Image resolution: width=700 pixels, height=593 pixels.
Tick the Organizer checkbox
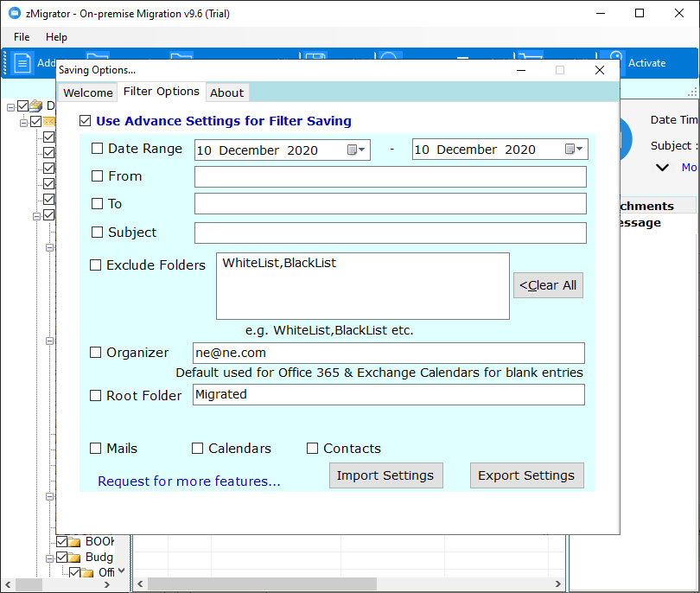96,353
